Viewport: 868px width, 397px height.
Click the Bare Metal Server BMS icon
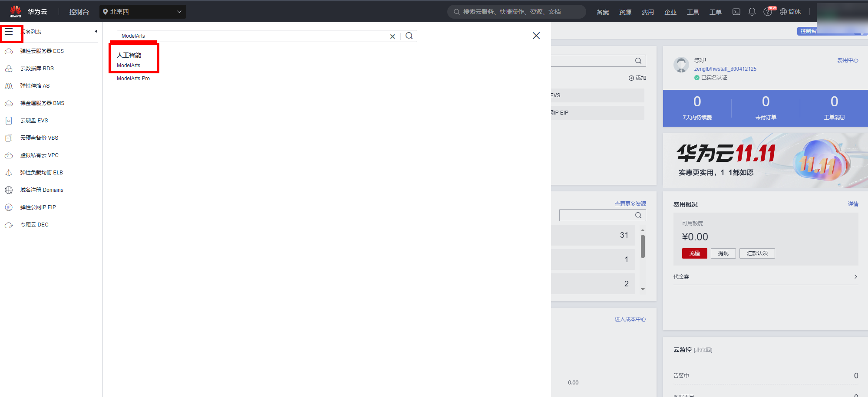[x=9, y=103]
